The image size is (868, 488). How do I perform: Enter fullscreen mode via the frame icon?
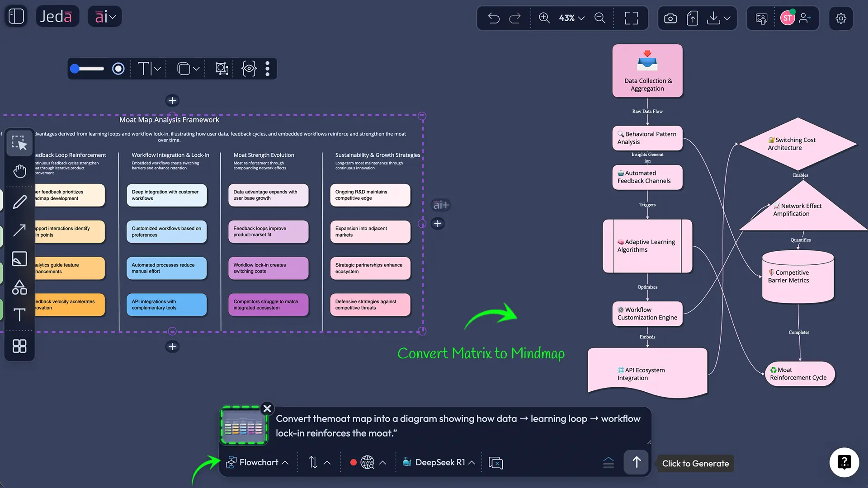pyautogui.click(x=631, y=18)
